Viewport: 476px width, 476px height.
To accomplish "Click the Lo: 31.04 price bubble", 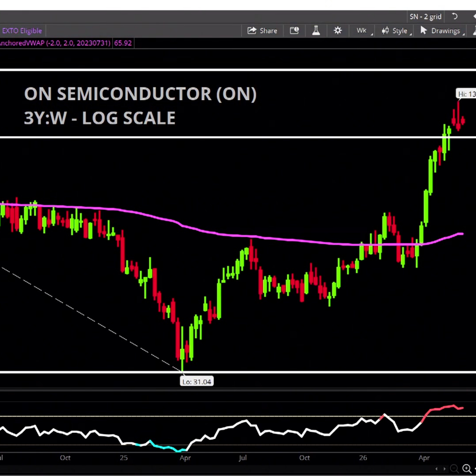I will click(x=197, y=382).
